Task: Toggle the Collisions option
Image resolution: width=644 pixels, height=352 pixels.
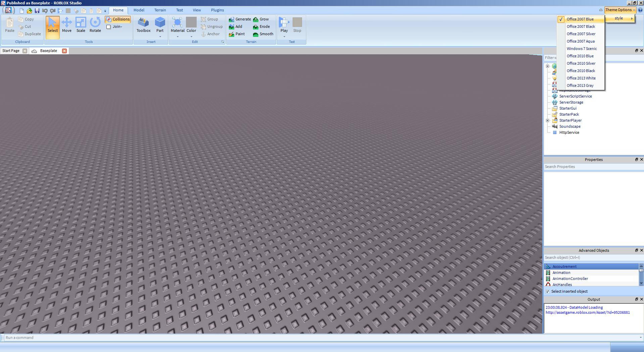Action: pyautogui.click(x=118, y=19)
